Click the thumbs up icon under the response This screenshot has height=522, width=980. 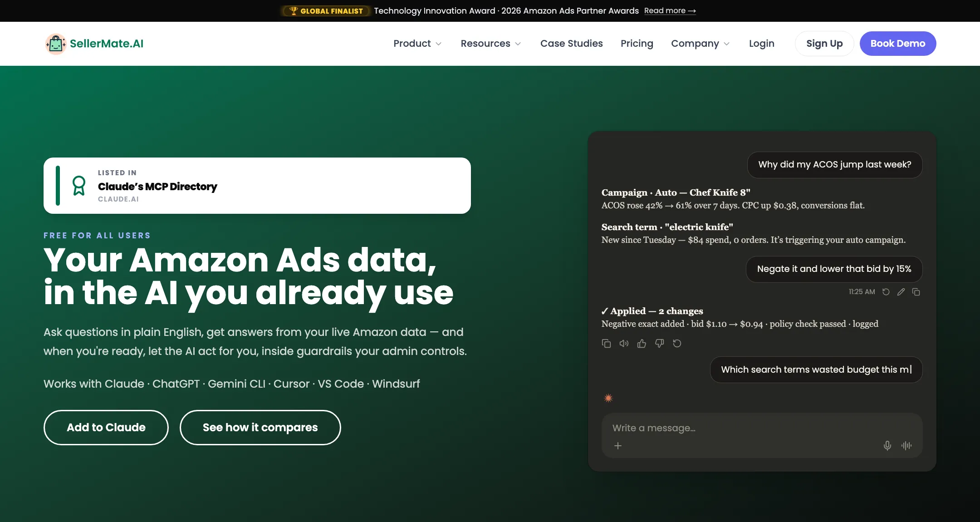pyautogui.click(x=642, y=344)
